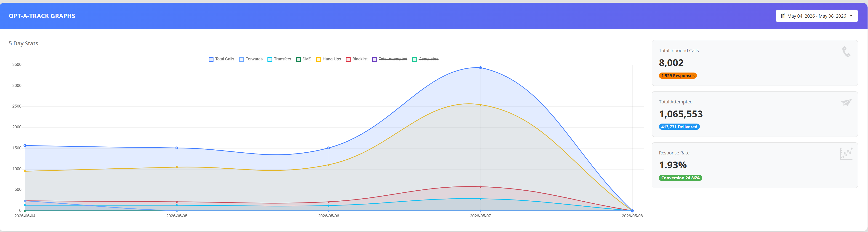Toggle Total Calls series in chart legend
This screenshot has width=868, height=232.
221,59
